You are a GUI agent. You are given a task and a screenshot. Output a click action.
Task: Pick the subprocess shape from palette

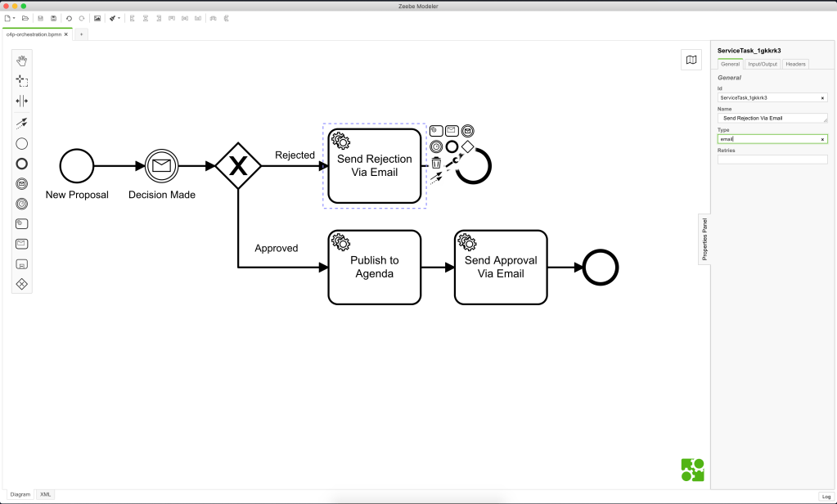click(21, 264)
